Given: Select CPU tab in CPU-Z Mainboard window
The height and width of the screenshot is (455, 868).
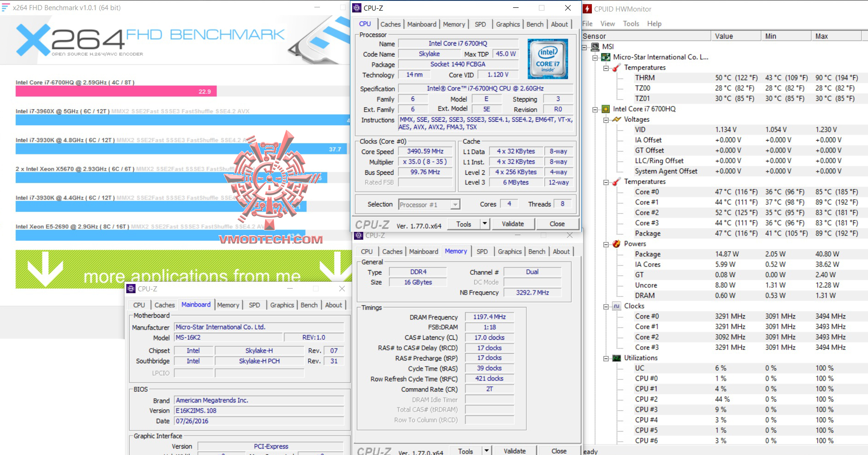Looking at the screenshot, I should 139,305.
